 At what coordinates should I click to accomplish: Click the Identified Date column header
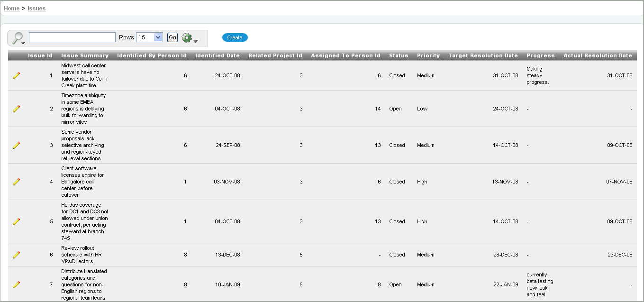click(x=218, y=56)
